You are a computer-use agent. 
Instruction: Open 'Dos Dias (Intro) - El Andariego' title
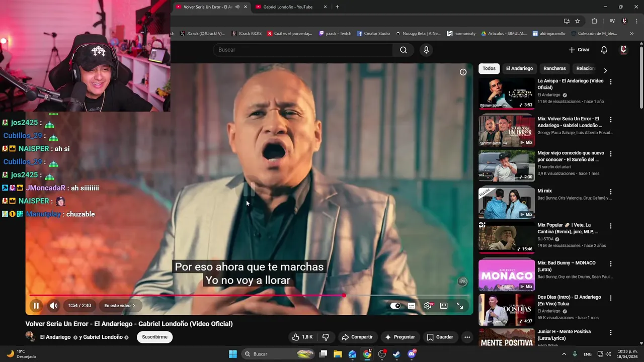pos(569,300)
